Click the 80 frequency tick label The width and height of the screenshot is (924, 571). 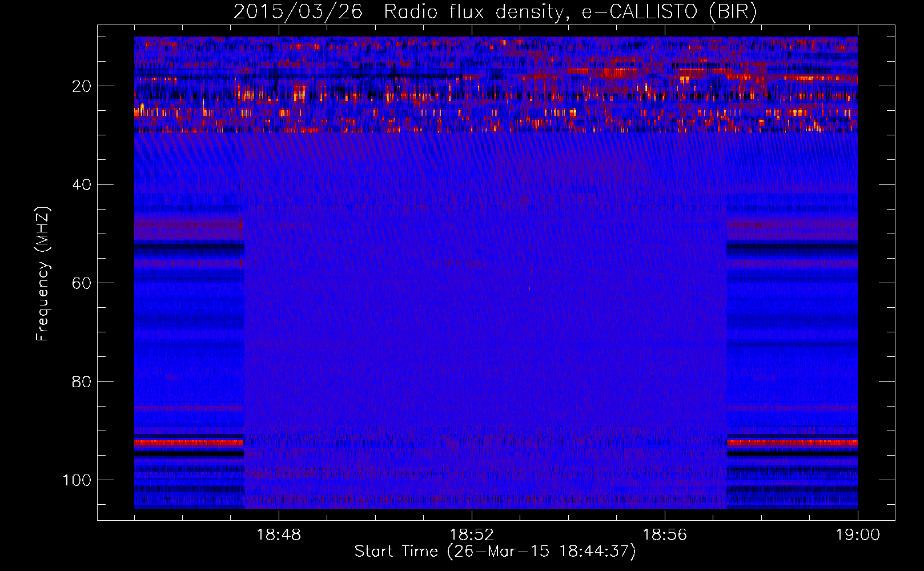[82, 381]
